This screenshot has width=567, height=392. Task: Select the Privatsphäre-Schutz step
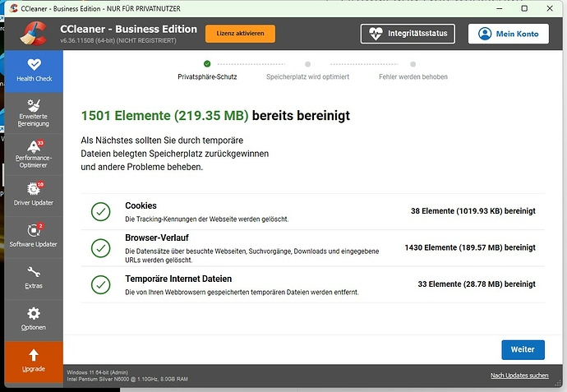click(207, 76)
